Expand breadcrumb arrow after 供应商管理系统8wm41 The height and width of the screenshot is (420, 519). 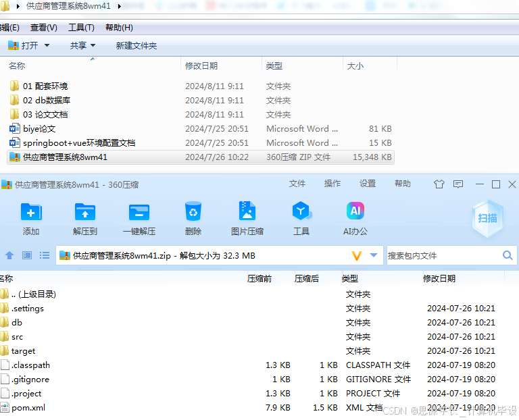coord(119,6)
